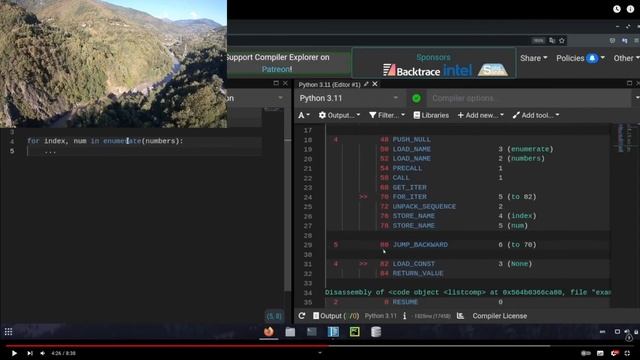The image size is (640, 360).
Task: Open file manager in the taskbar
Action: coord(290,332)
